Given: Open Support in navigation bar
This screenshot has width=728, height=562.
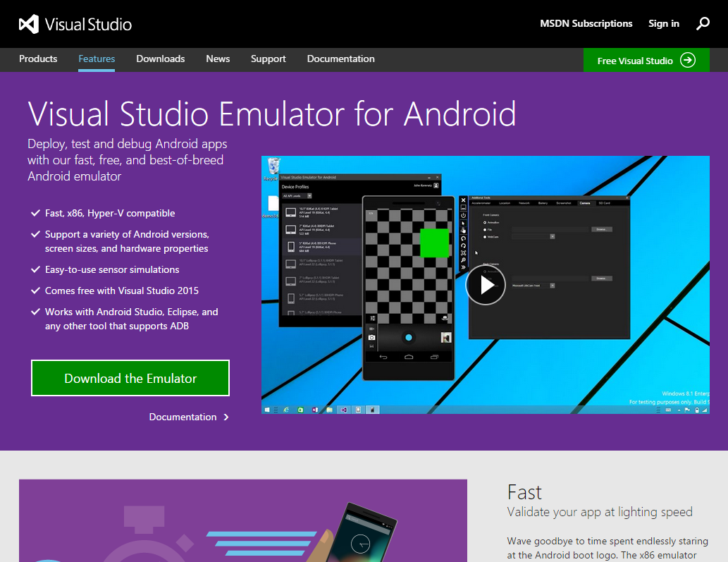Looking at the screenshot, I should pos(269,59).
